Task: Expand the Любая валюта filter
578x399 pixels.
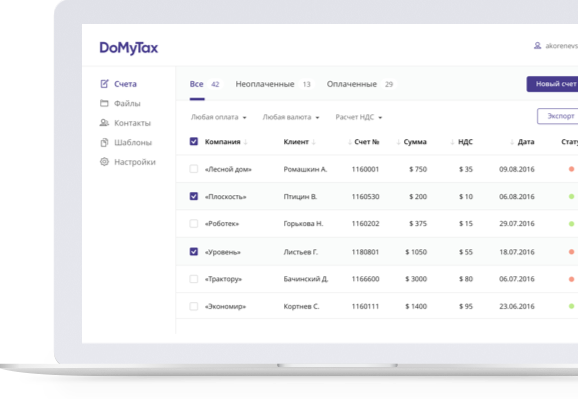Action: tap(291, 117)
